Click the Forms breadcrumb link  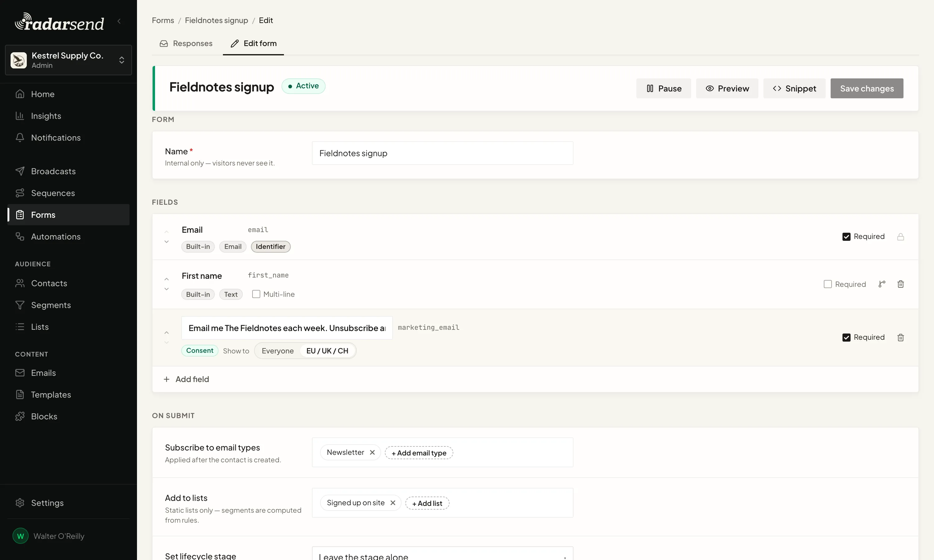click(163, 20)
